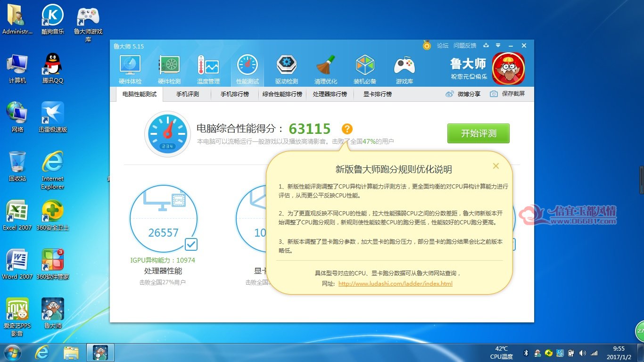Switch to 手机排行榜 tab
The image size is (644, 362).
click(235, 94)
